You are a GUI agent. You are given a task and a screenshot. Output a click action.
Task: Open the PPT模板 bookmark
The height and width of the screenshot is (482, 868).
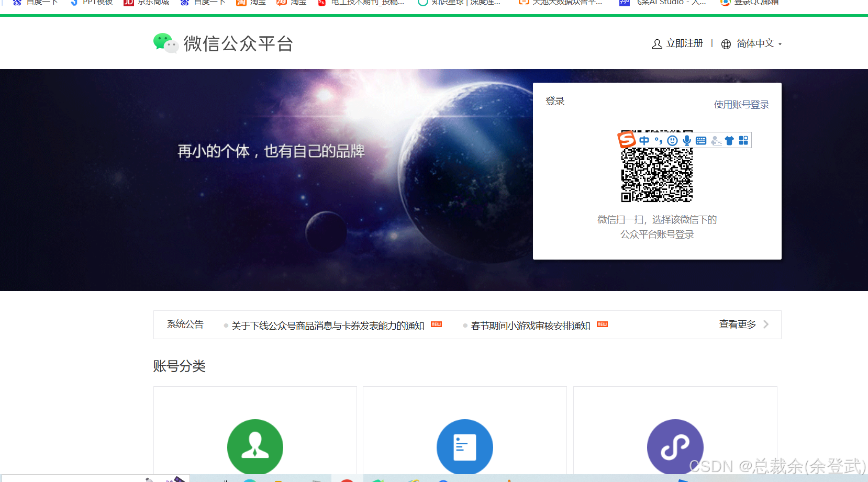[92, 3]
